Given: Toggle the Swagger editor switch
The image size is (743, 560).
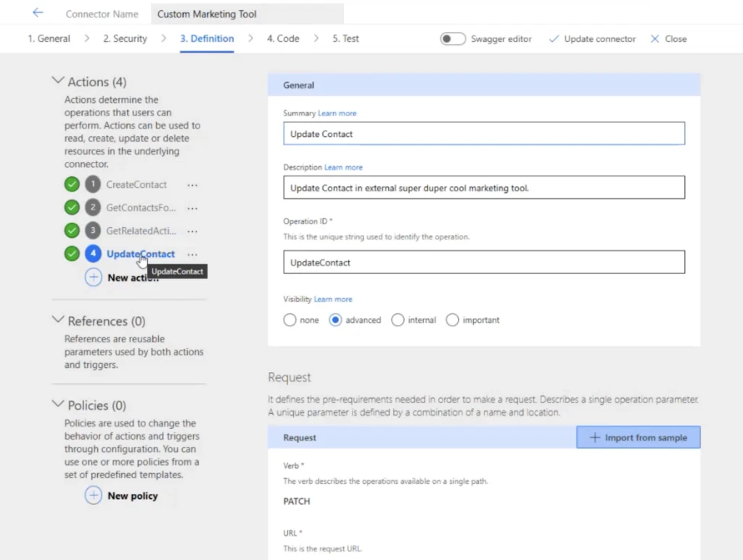Looking at the screenshot, I should click(x=453, y=39).
